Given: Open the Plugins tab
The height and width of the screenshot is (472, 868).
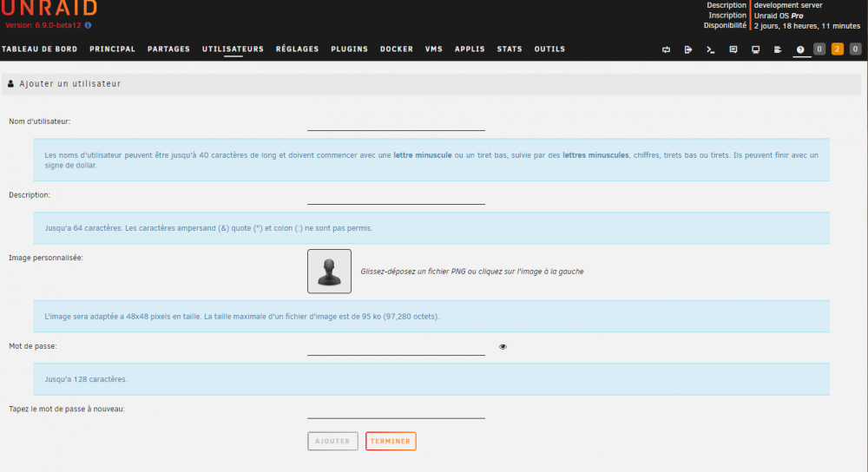Looking at the screenshot, I should [349, 49].
